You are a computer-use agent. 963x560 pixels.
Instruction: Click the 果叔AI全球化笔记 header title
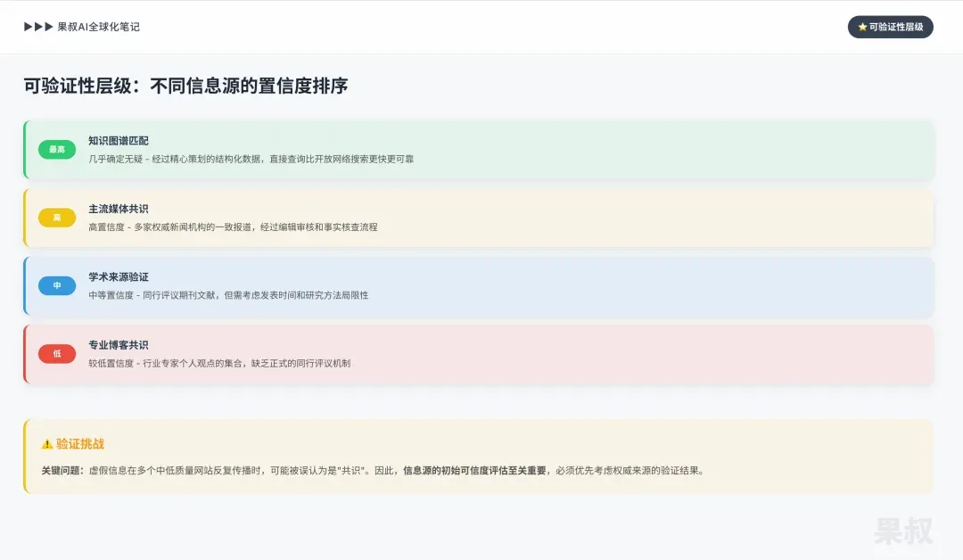tap(98, 27)
